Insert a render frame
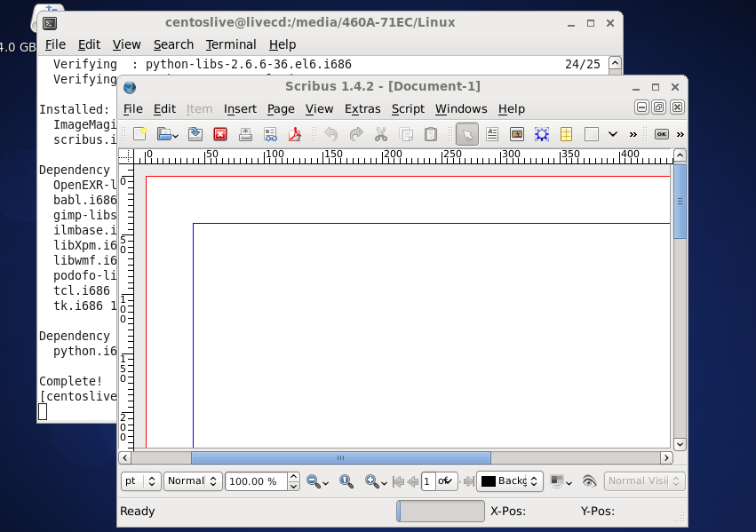This screenshot has width=756, height=532. tap(542, 134)
